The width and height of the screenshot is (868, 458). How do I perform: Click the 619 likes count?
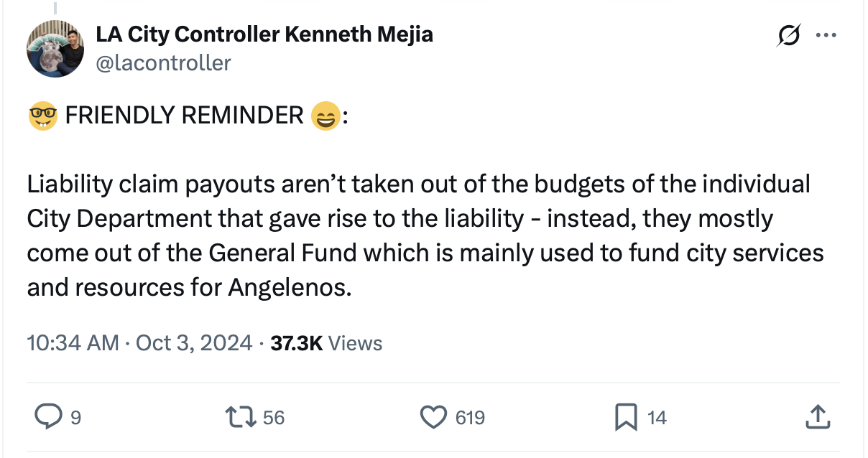point(471,417)
